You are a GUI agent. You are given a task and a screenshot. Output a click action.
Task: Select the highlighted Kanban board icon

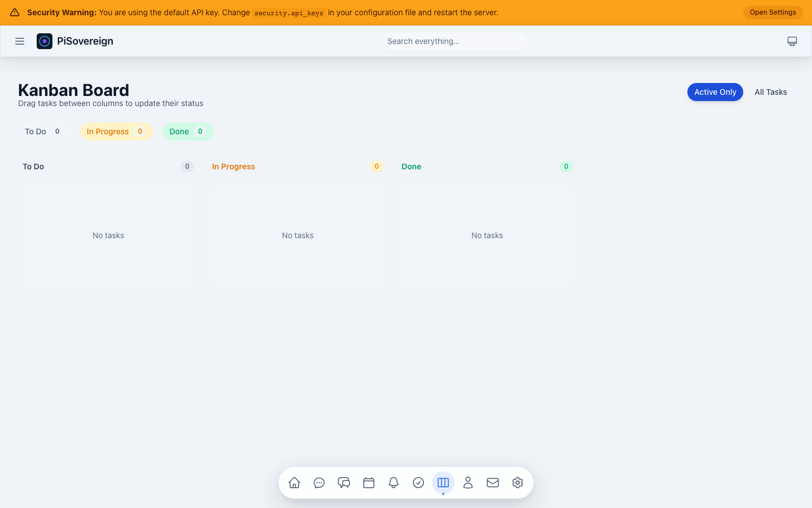tap(443, 483)
